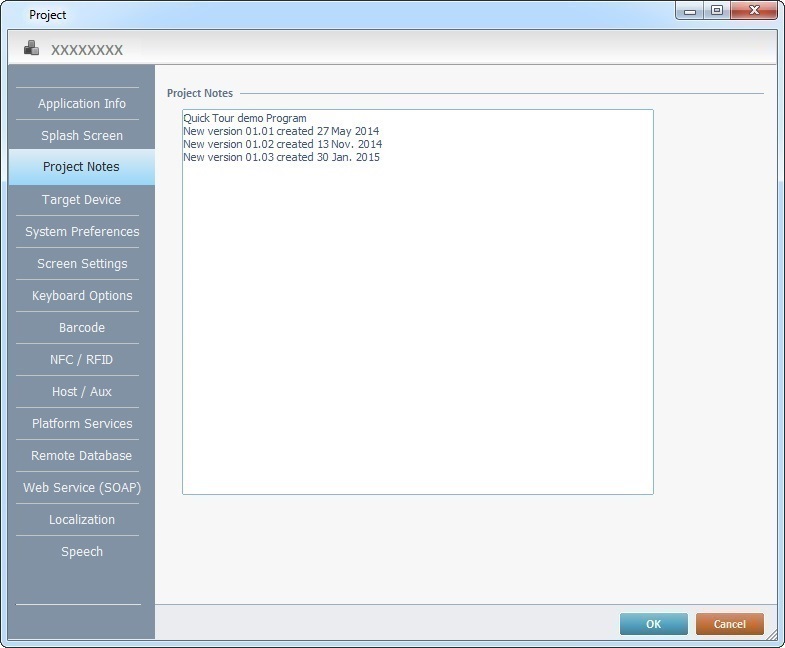Select the Platform Services tab
The width and height of the screenshot is (785, 648).
pyautogui.click(x=82, y=424)
